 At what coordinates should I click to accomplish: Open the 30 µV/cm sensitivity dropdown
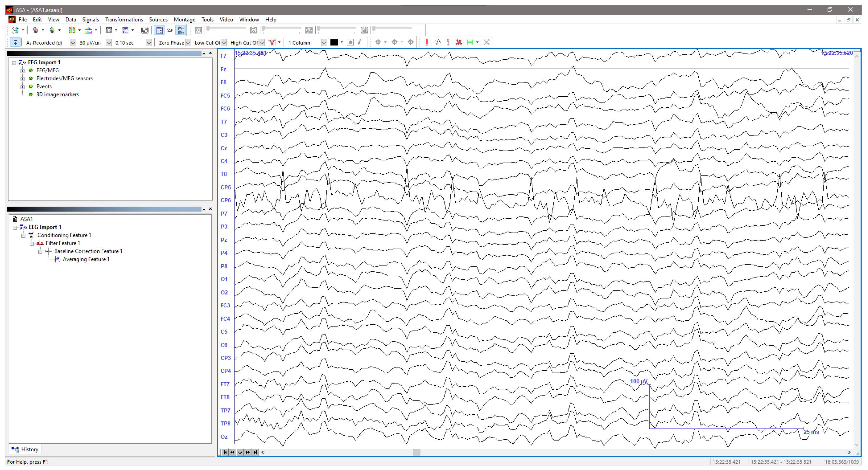[109, 43]
